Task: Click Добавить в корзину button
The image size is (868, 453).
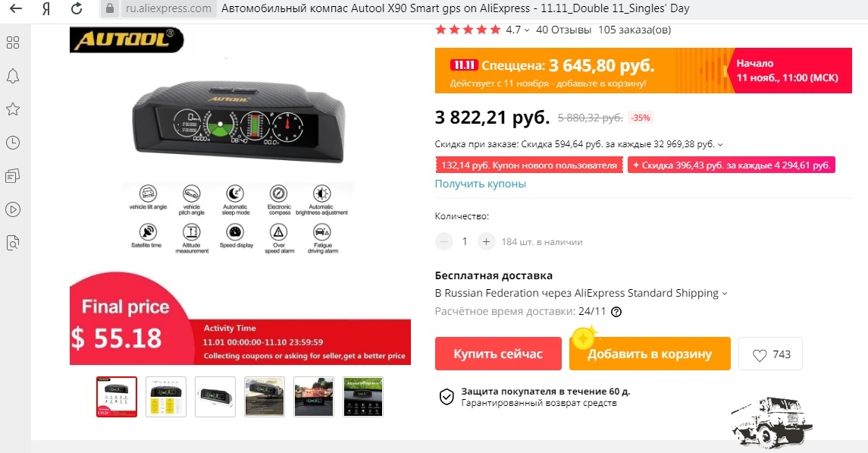Action: [x=650, y=354]
